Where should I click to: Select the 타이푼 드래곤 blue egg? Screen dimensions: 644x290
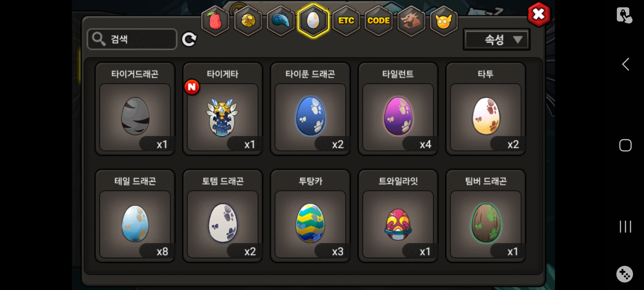click(x=310, y=109)
